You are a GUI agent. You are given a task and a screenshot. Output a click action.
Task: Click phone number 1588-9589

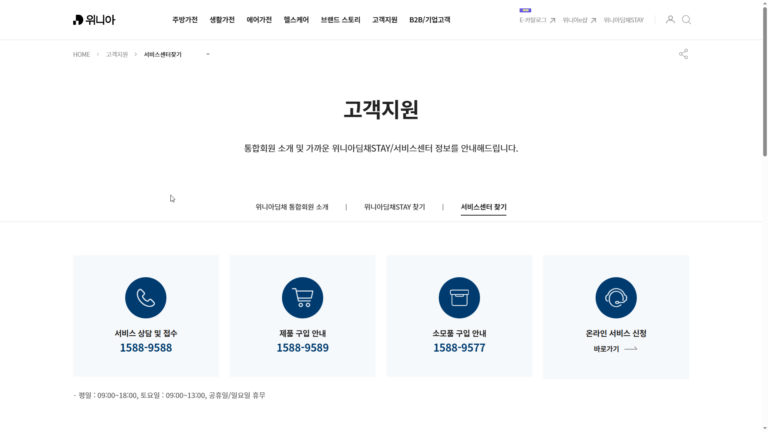click(x=303, y=348)
